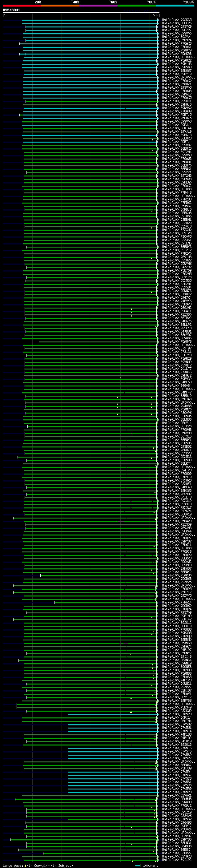Select label UniRef100_A7M6I1
This screenshot has width=197, height=868.
coord(177,544)
